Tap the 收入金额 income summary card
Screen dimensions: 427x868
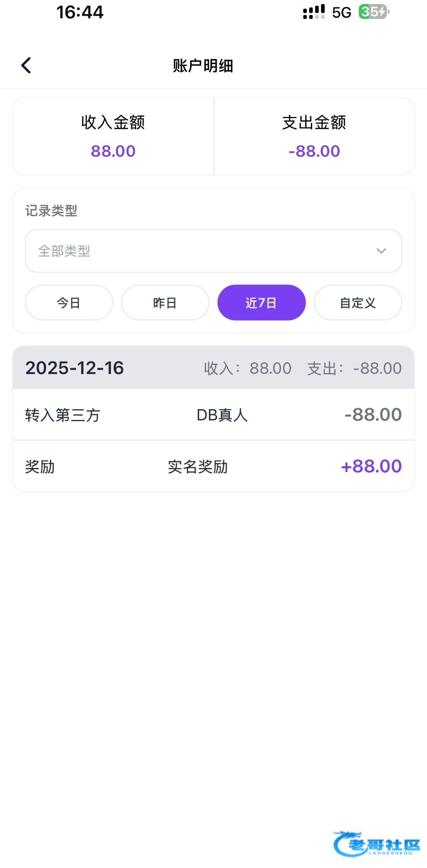coord(113,136)
